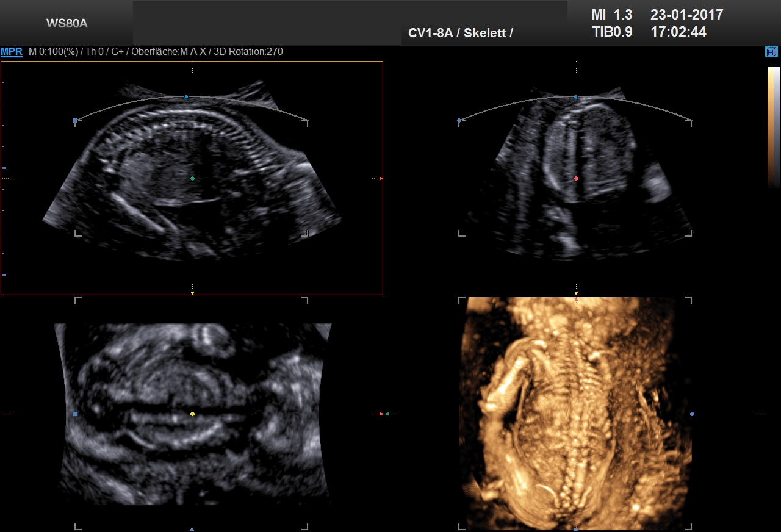Click blue square handle left of coronal view
The width and height of the screenshot is (781, 532).
click(76, 414)
